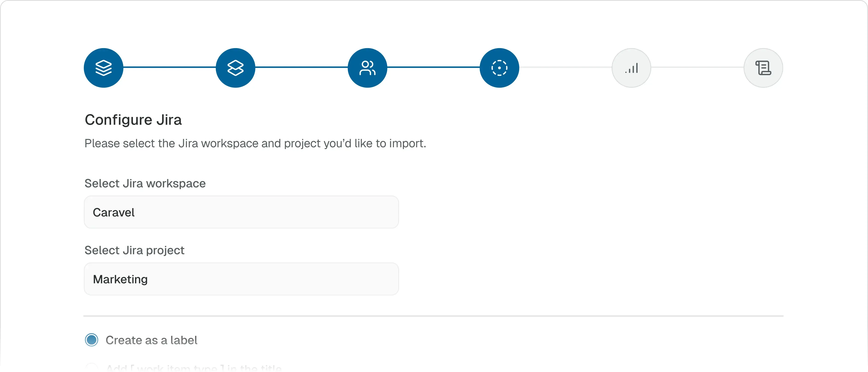Click the Configure Jira heading

[x=133, y=119]
